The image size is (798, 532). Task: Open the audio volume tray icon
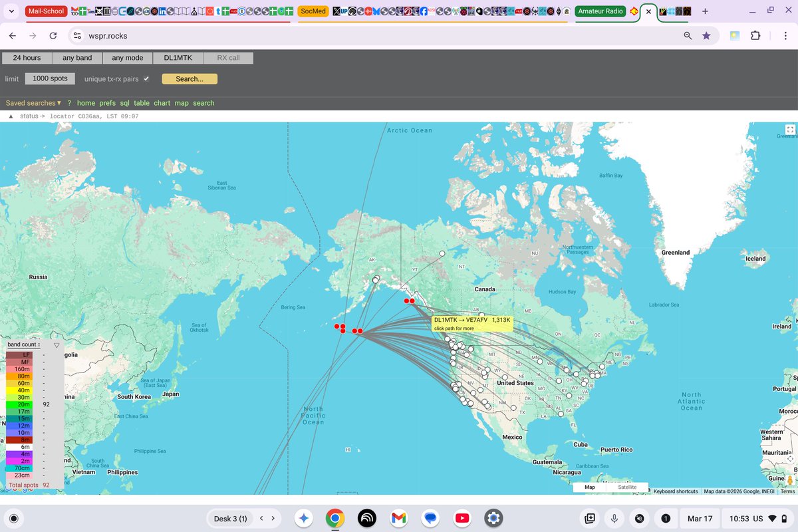pyautogui.click(x=640, y=518)
